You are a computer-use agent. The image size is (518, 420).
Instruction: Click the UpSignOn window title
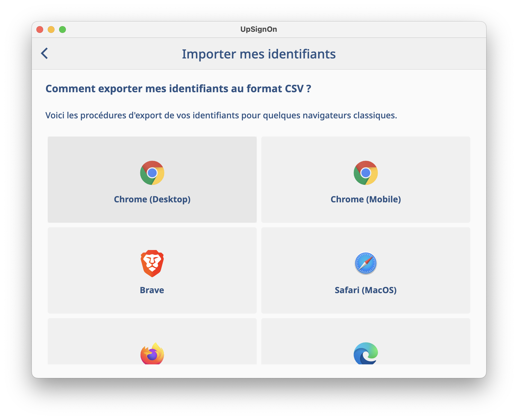259,29
